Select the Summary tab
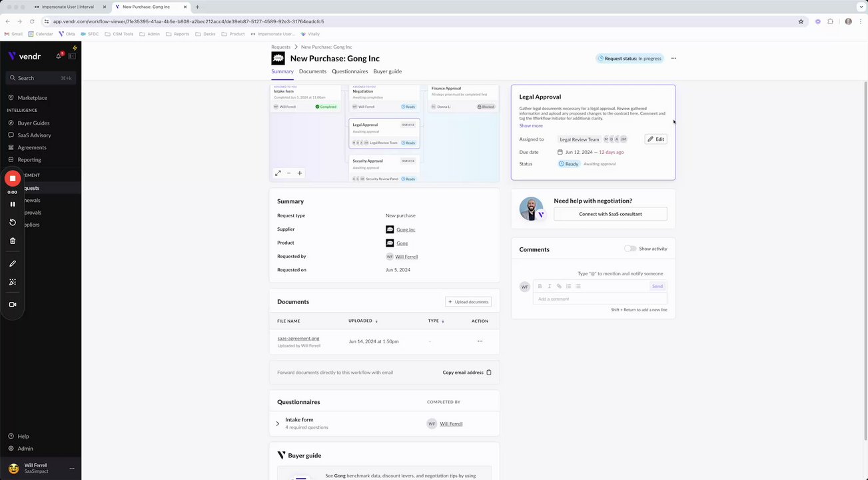 (x=282, y=71)
